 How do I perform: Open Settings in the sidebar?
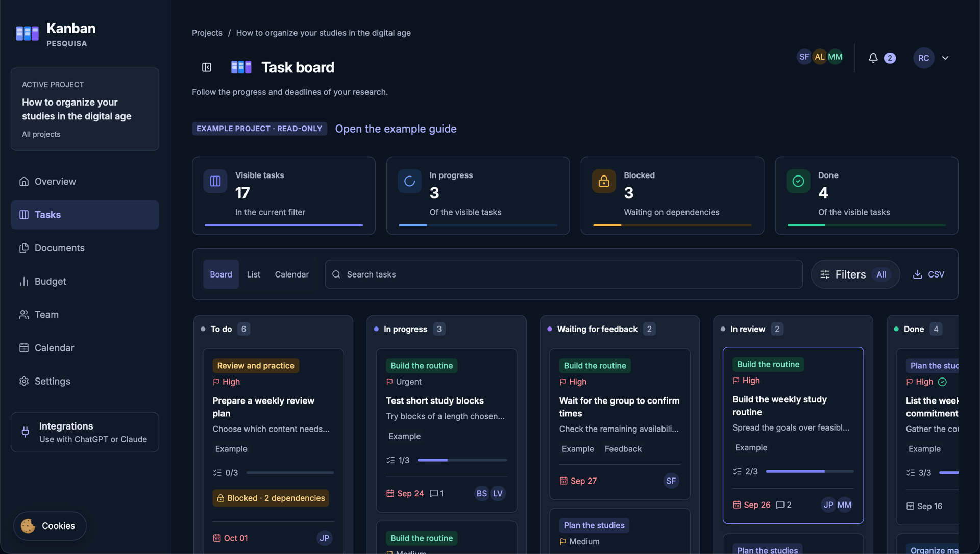click(85, 381)
